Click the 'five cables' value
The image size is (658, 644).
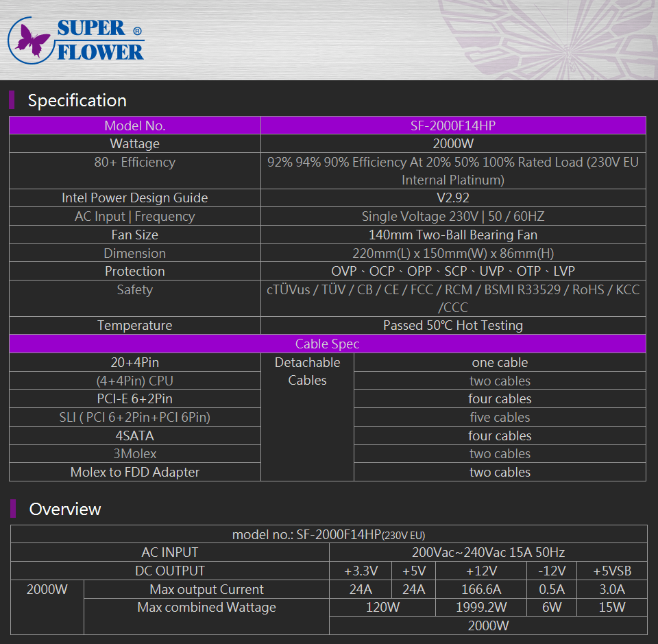pos(500,417)
